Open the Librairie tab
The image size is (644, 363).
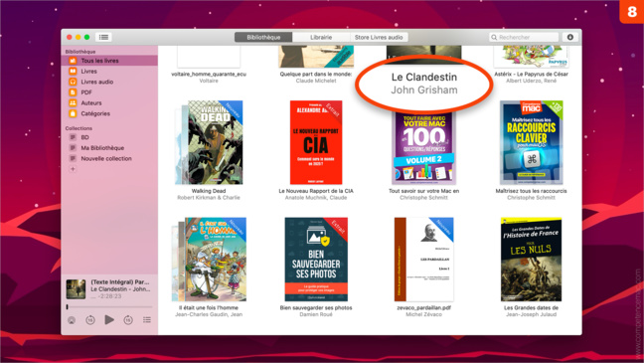[321, 37]
